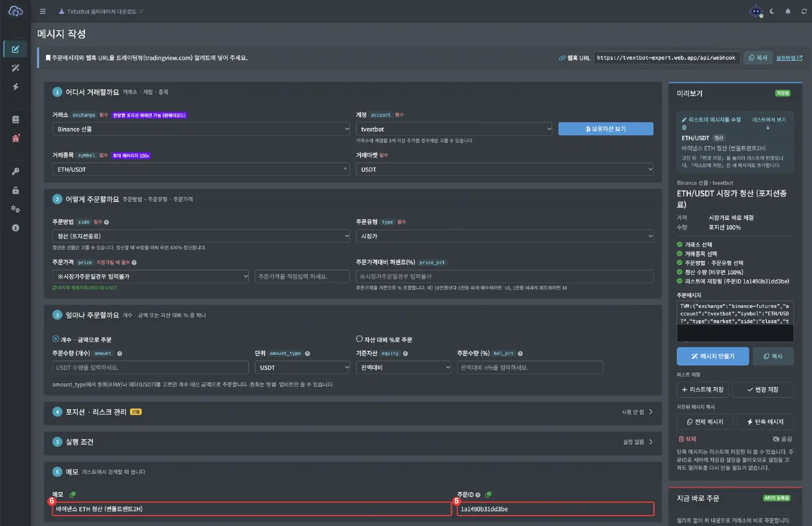Viewport: 812px width, 526px height.
Task: Copy the webhook URL with 복사 button
Action: (x=758, y=58)
